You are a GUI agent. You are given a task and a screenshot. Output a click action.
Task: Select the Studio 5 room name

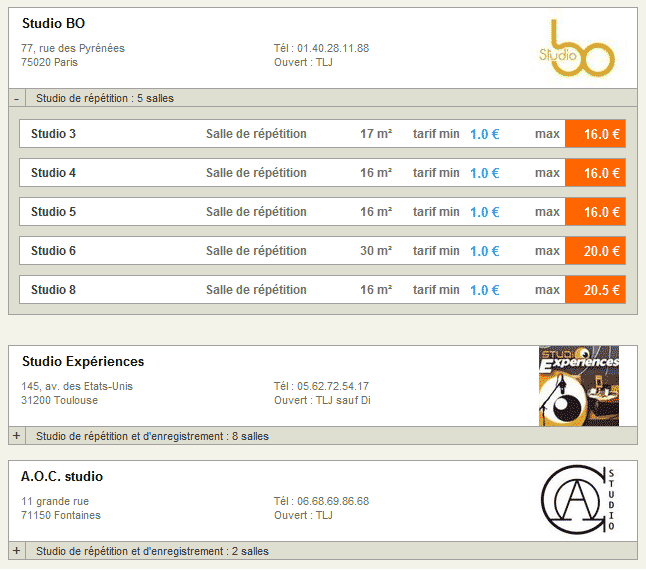tap(54, 212)
